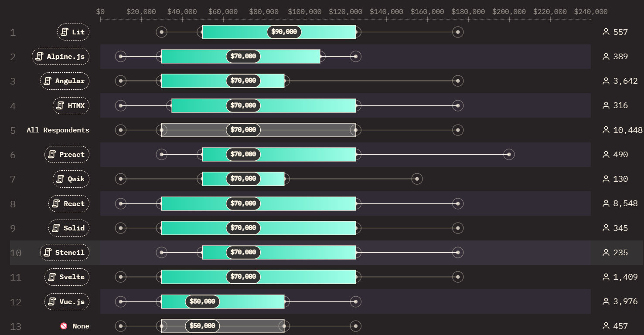The width and height of the screenshot is (644, 335).
Task: Open the Angular library tag
Action: [x=65, y=81]
